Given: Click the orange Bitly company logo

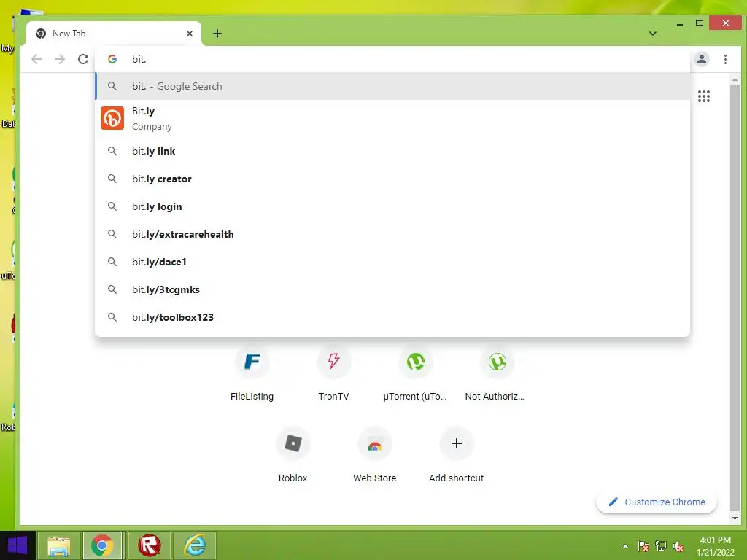Looking at the screenshot, I should [112, 118].
